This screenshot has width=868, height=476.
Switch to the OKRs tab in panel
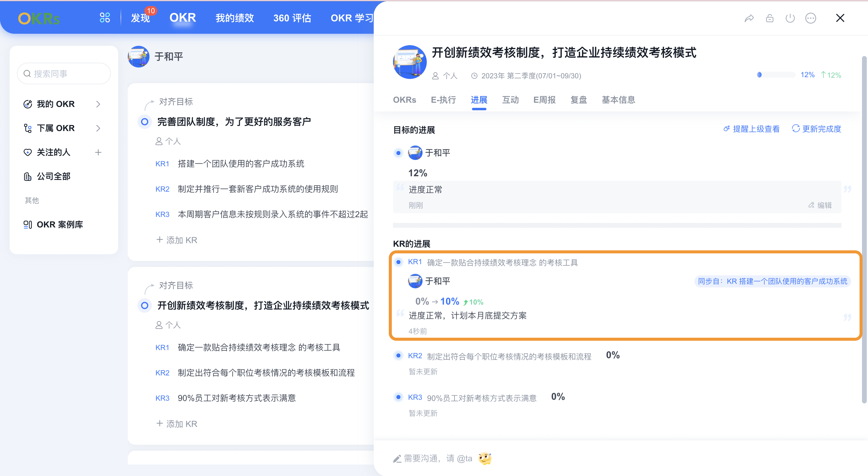click(404, 100)
